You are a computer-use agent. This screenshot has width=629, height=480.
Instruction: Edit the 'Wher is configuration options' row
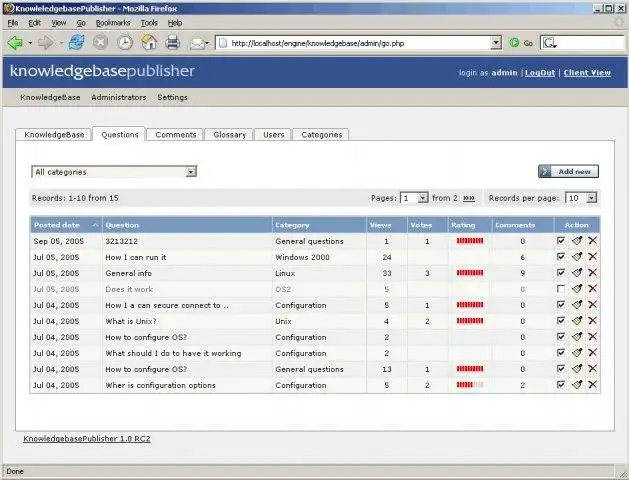(577, 385)
